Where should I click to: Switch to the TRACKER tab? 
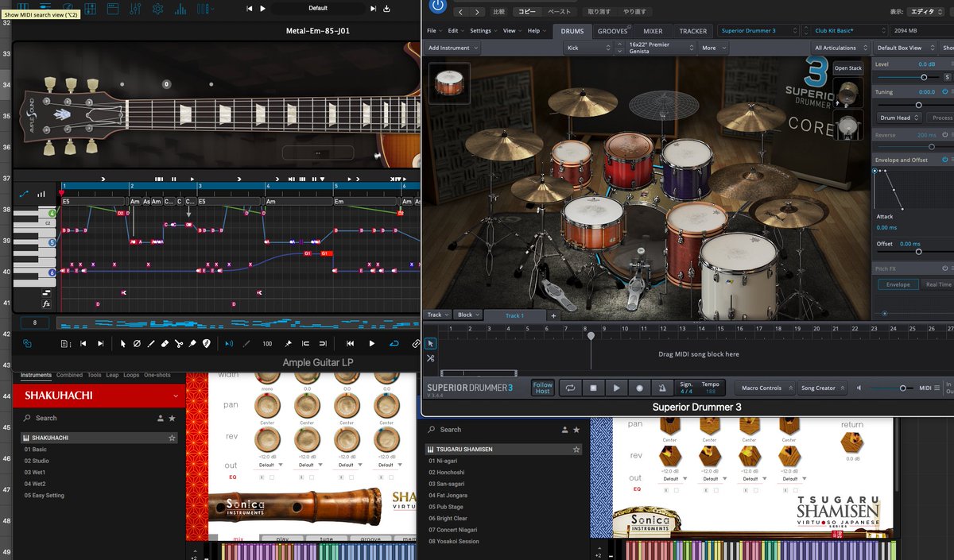point(693,31)
